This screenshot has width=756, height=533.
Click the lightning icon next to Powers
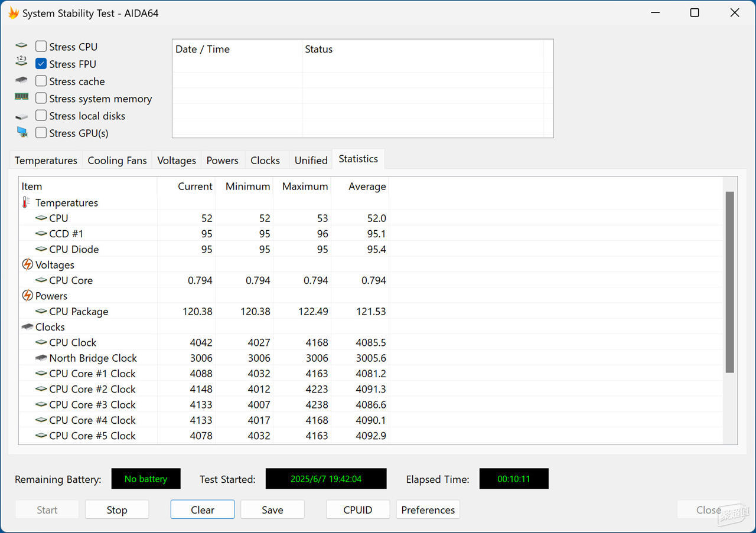click(27, 296)
